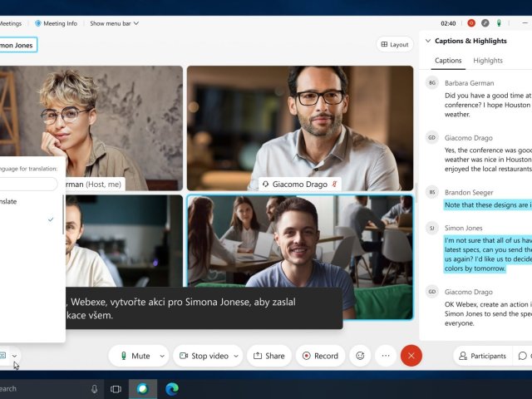Open the reactions emoji button
Image resolution: width=532 pixels, height=399 pixels.
(x=360, y=356)
